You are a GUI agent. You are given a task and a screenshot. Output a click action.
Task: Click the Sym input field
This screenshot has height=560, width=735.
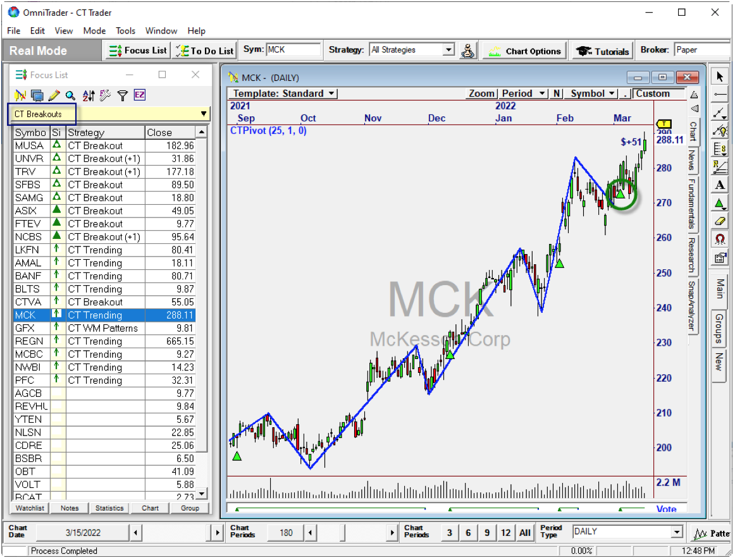tap(293, 50)
